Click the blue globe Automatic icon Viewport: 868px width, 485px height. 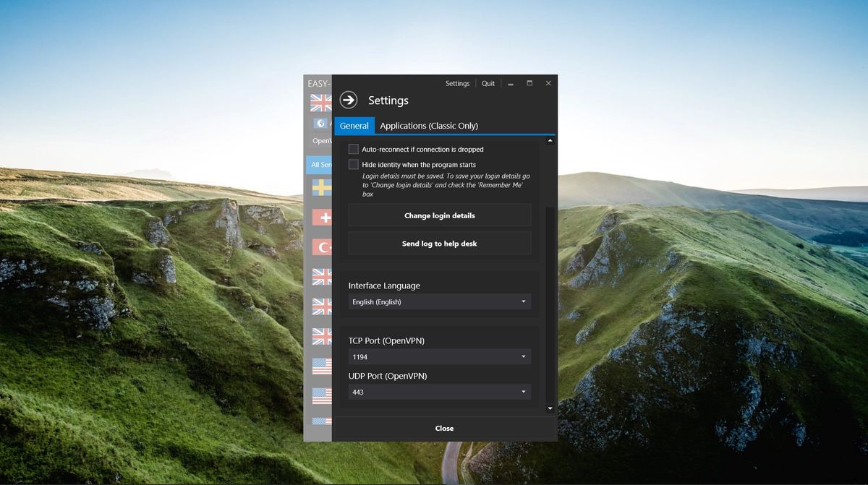coord(320,123)
